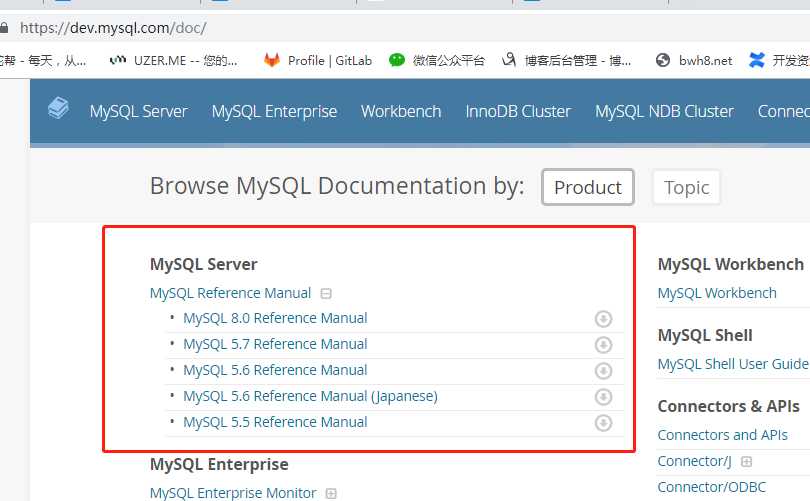Collapse the MySQL Reference Manual list
The height and width of the screenshot is (501, 810).
(326, 293)
